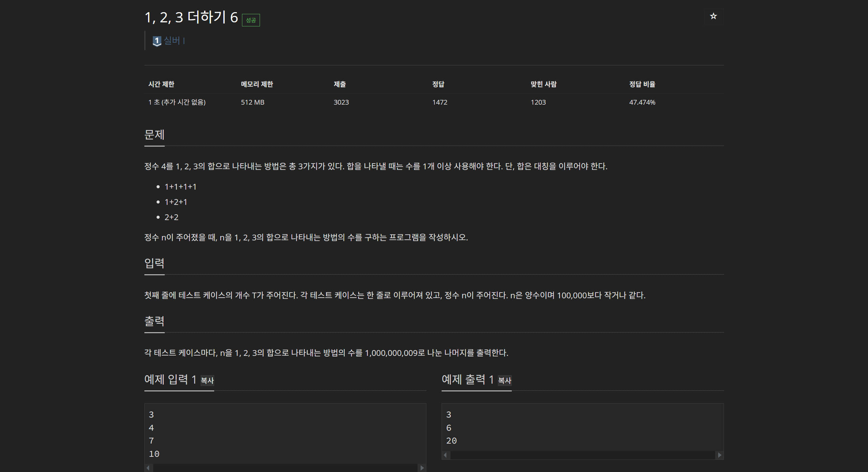Click inside the example output code box
Screen dimensions: 868x472
click(582, 427)
